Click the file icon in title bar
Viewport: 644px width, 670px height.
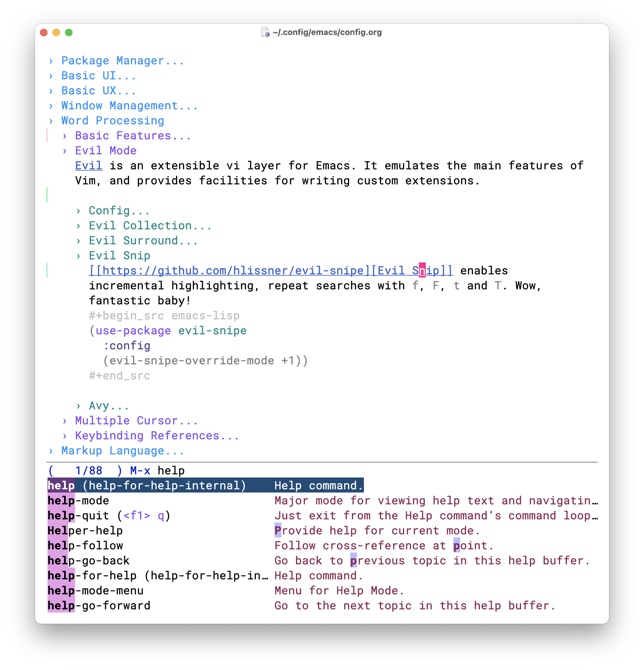(x=265, y=32)
